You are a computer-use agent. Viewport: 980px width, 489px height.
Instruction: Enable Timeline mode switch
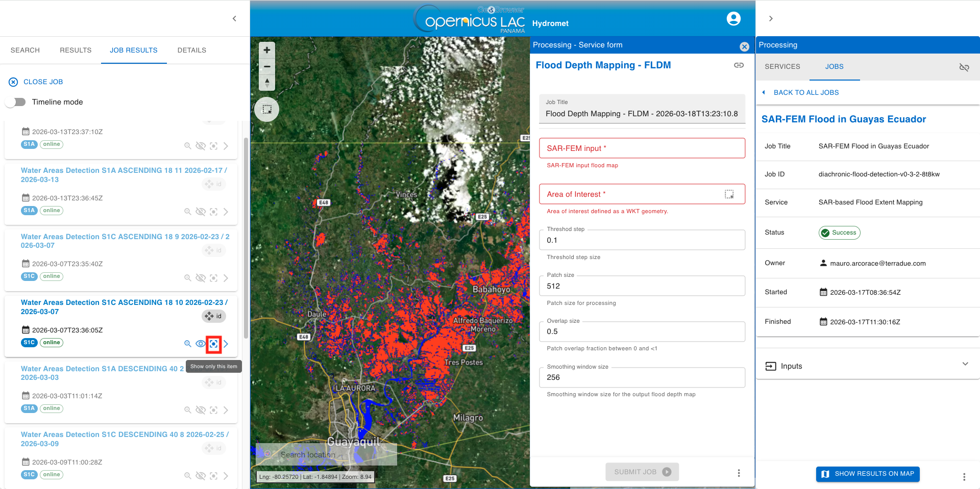[x=16, y=102]
